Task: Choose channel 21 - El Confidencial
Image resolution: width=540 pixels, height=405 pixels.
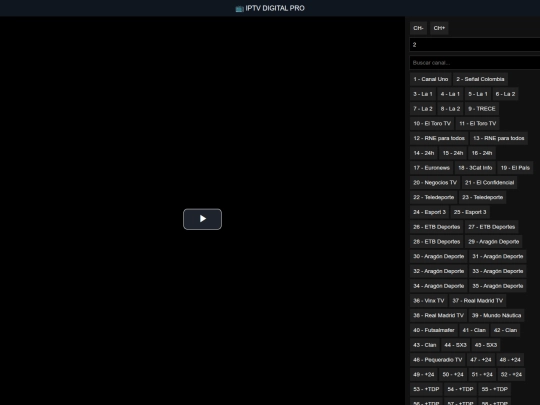Action: tap(489, 183)
